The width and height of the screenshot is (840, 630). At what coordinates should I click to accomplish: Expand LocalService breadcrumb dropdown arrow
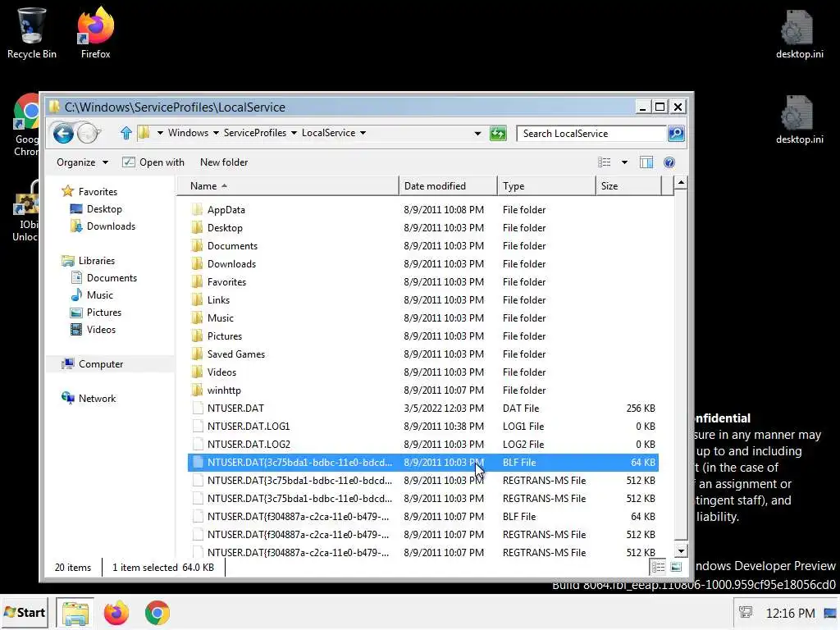[363, 133]
